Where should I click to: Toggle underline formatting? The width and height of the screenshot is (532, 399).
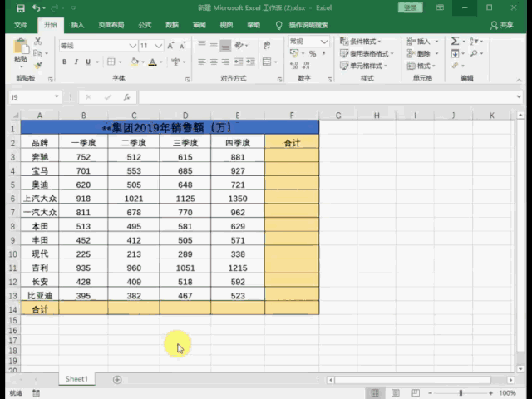pyautogui.click(x=88, y=62)
